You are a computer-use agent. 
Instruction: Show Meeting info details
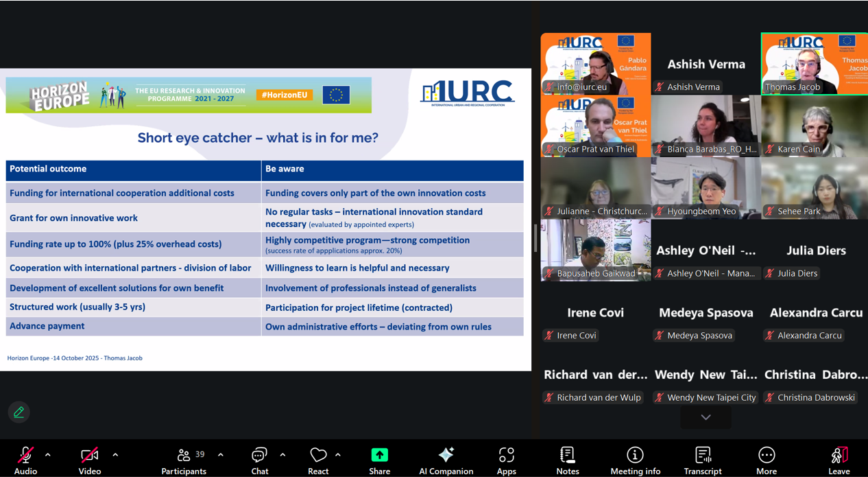pos(635,460)
